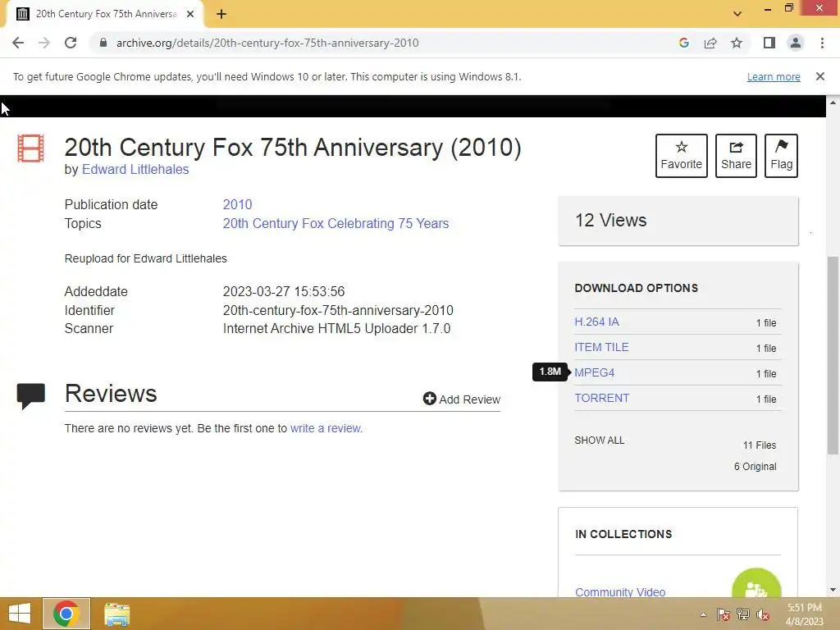Click the 12 Views counter
Screen dimensions: 840x630
(x=610, y=220)
